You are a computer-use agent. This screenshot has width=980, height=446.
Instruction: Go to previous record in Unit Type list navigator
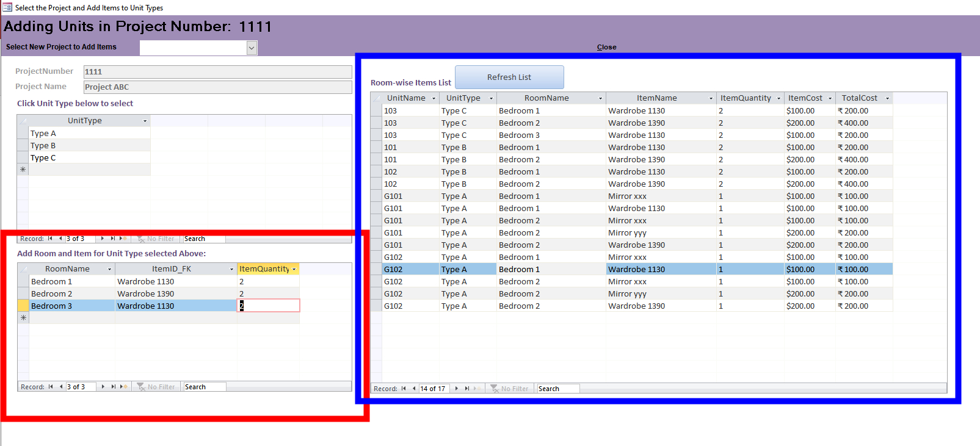60,239
